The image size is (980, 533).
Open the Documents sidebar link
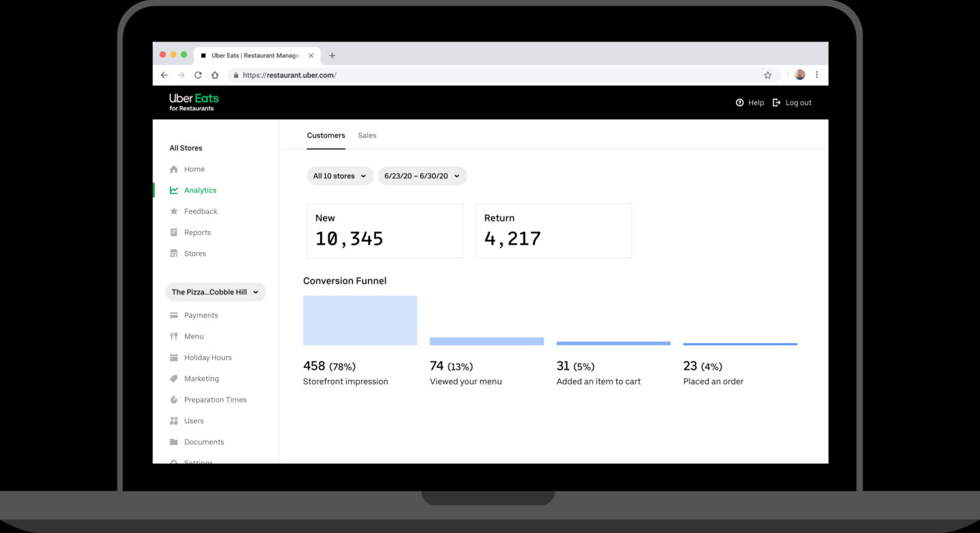[204, 442]
